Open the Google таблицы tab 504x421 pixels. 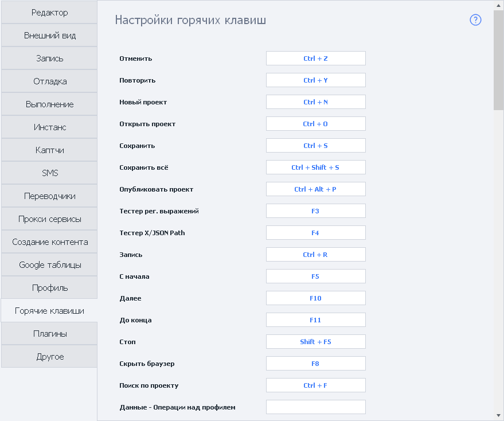pyautogui.click(x=49, y=265)
